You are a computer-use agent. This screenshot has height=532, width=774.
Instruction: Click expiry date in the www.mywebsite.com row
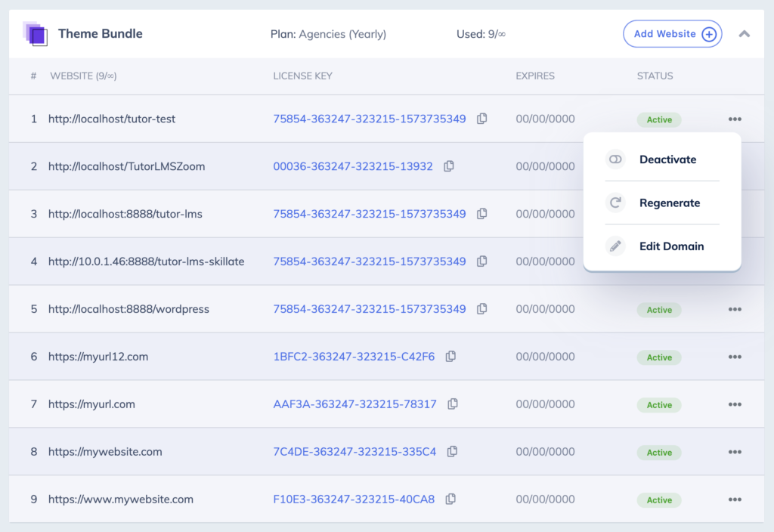click(545, 499)
